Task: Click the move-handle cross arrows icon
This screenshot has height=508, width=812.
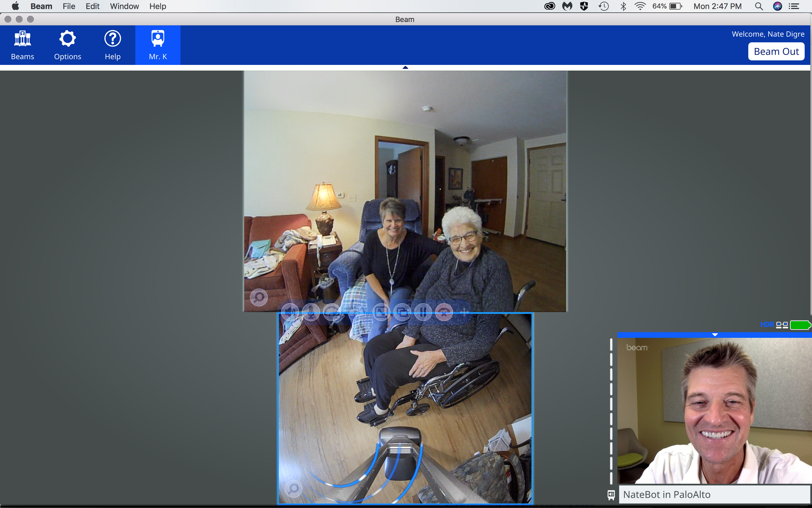Action: tap(464, 312)
